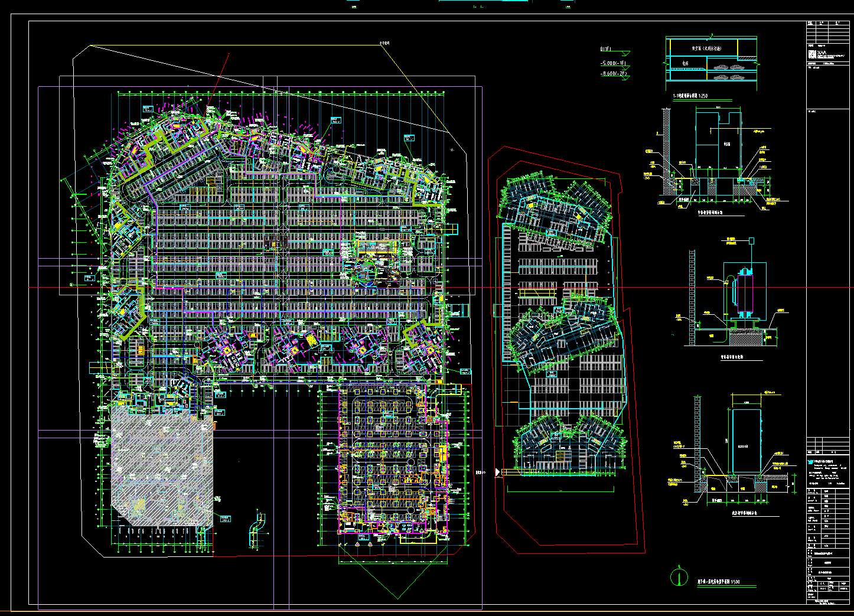Select the section title ending in 1:250
The image size is (854, 616).
pyautogui.click(x=690, y=96)
